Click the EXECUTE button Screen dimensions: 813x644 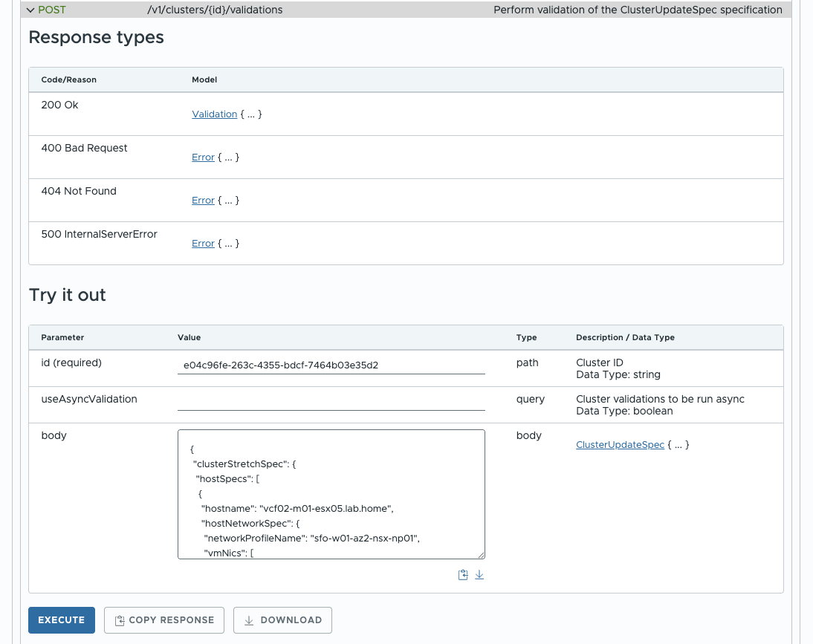[62, 620]
